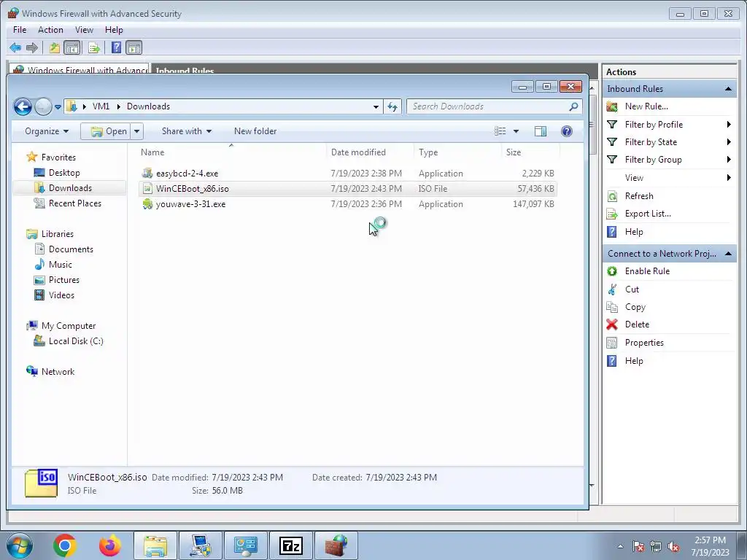Click Export List... in Actions pane
Screen dimensions: 747x560
pos(648,214)
